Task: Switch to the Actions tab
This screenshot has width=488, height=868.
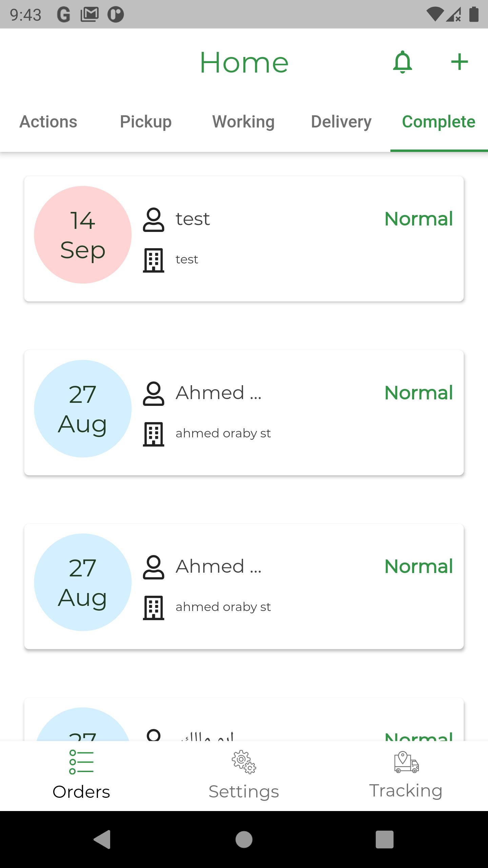Action: [x=48, y=122]
